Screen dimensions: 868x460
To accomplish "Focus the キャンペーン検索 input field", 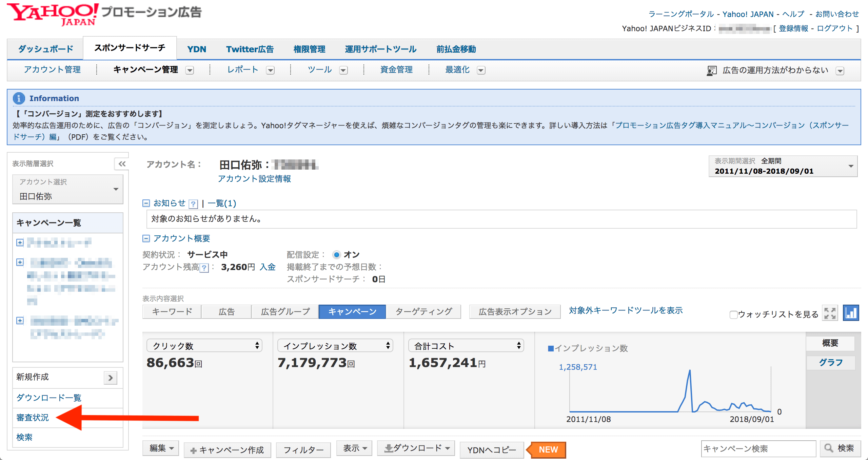I will (x=758, y=449).
